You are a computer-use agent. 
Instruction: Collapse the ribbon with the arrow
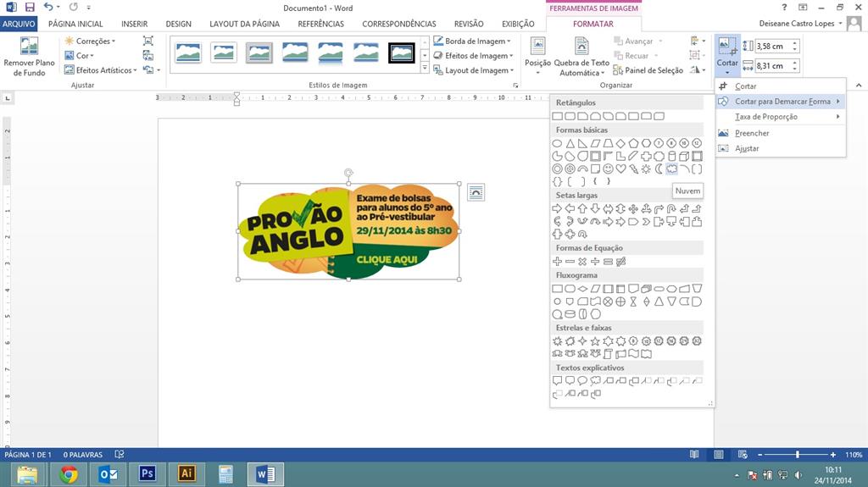coord(859,86)
